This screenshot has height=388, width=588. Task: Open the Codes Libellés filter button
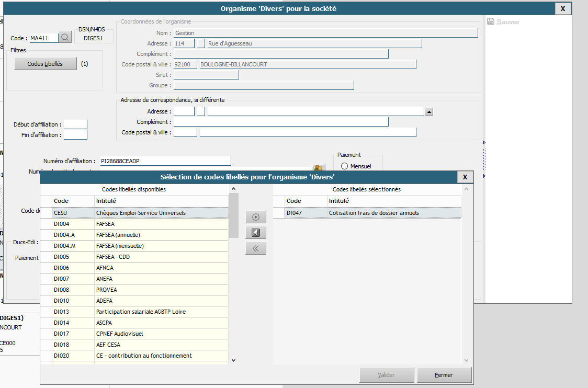coord(45,64)
